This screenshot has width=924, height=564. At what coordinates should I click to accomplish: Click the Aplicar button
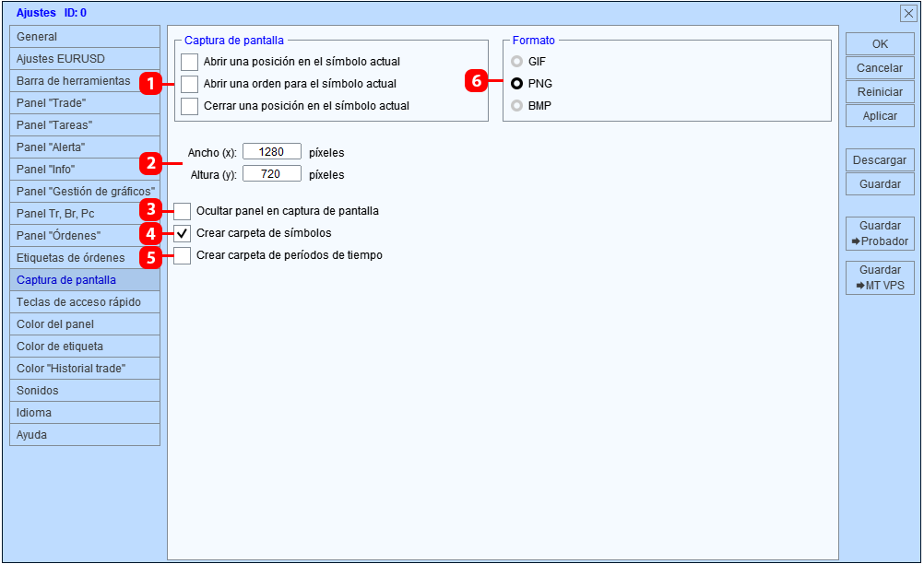pos(880,116)
